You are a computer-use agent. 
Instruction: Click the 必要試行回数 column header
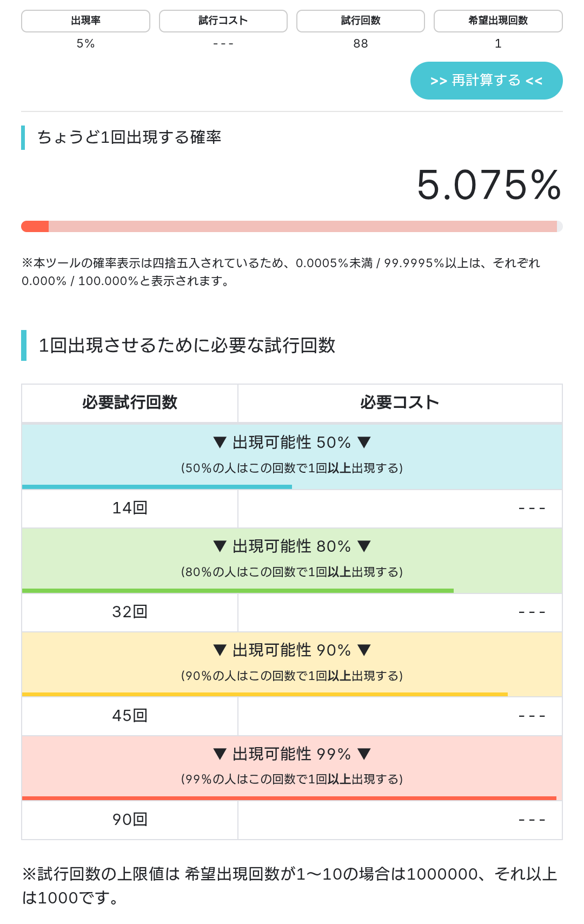tap(130, 402)
